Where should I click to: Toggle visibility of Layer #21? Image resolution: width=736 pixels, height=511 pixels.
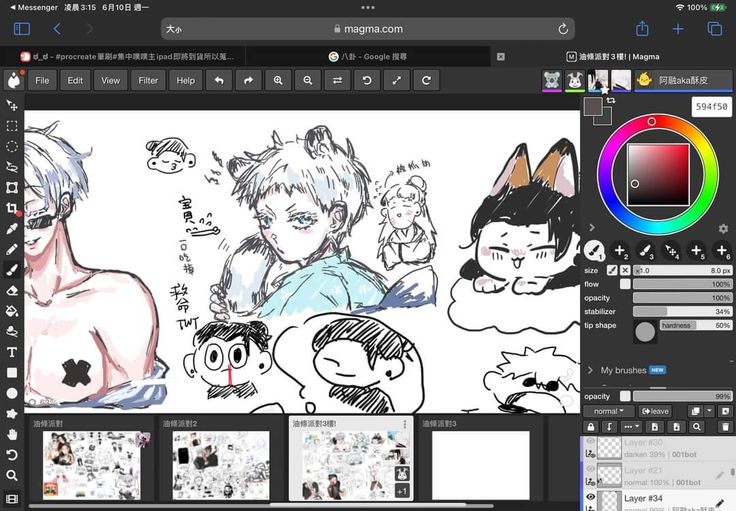tap(590, 469)
